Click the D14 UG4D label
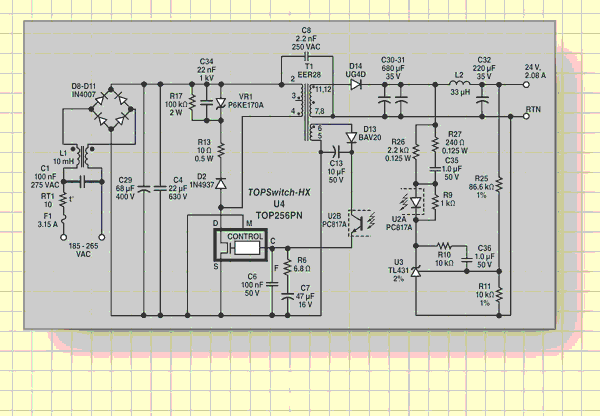600x416 pixels. click(355, 70)
